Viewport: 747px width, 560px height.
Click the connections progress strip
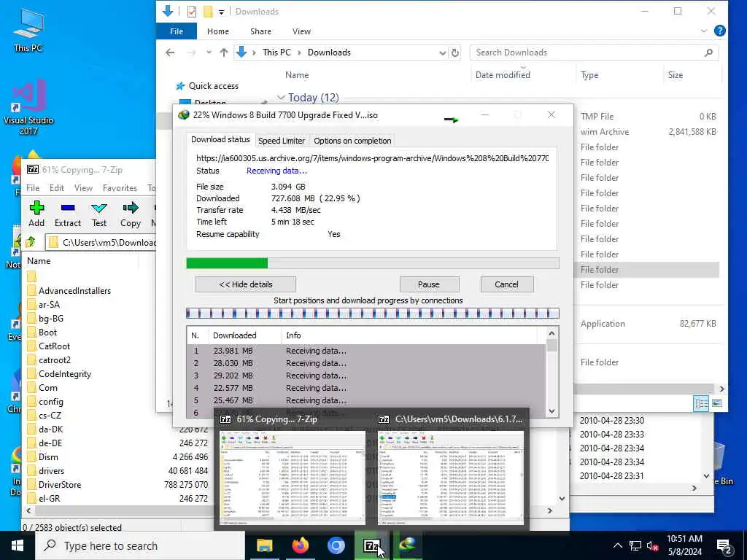click(x=373, y=313)
